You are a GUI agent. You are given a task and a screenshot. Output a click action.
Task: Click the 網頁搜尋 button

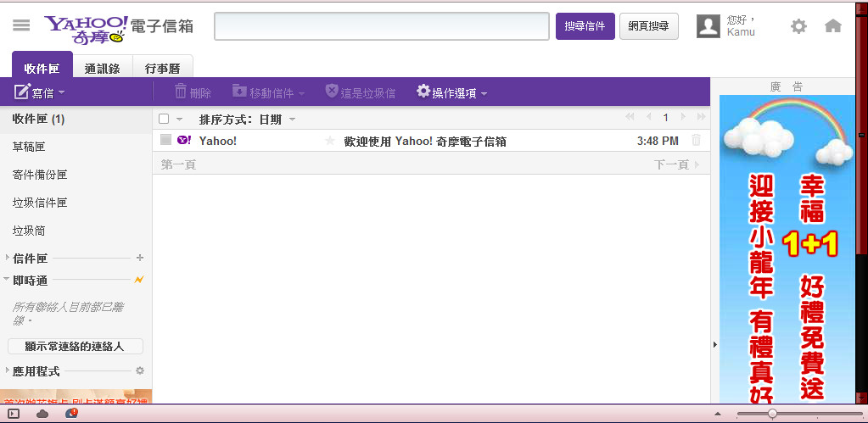[x=649, y=26]
